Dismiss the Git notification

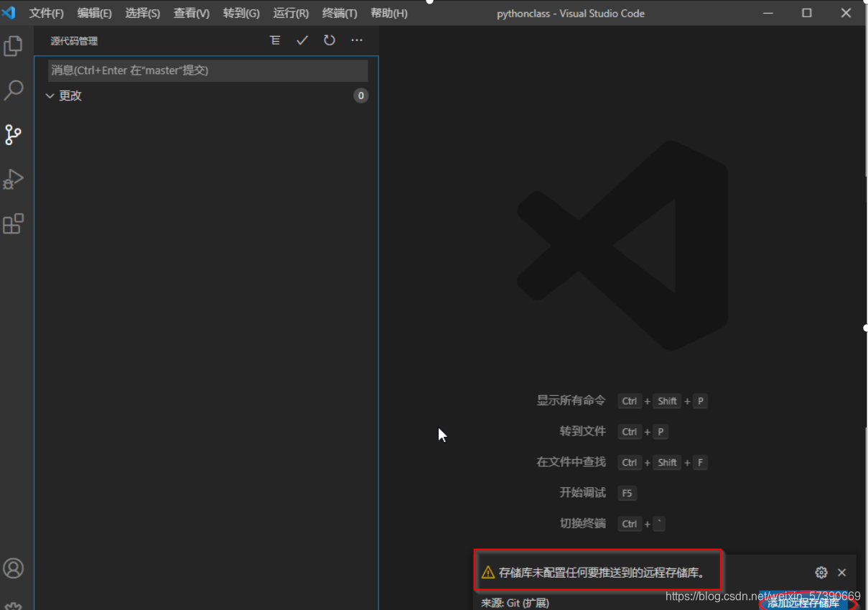pyautogui.click(x=842, y=573)
